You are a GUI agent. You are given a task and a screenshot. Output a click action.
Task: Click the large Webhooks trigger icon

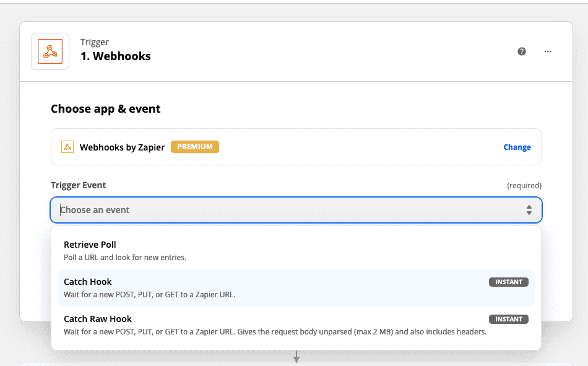[50, 51]
